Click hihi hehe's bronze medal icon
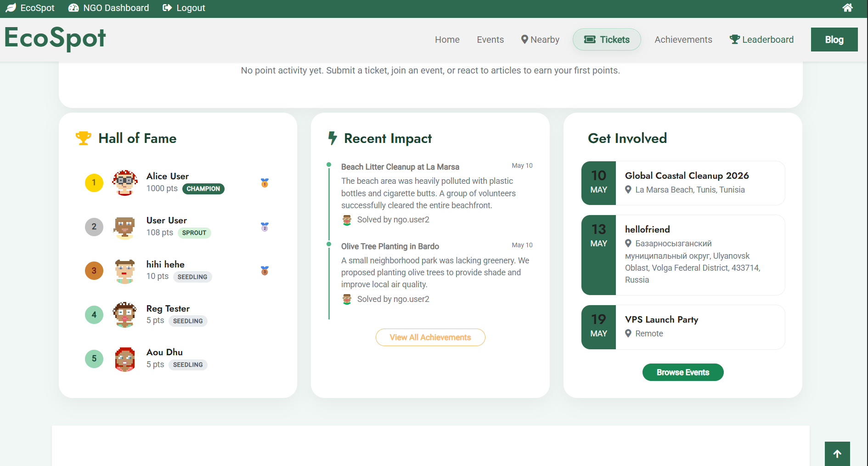 [x=265, y=270]
